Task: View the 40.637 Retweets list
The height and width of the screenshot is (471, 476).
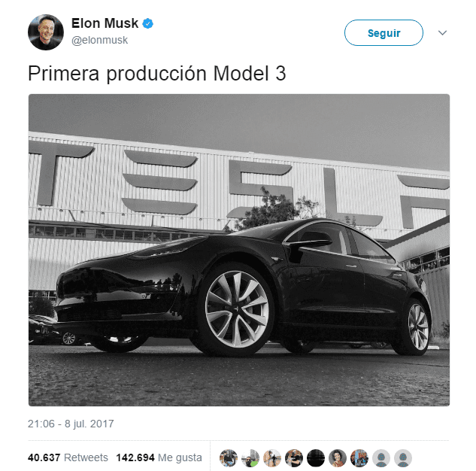Action: [68, 457]
